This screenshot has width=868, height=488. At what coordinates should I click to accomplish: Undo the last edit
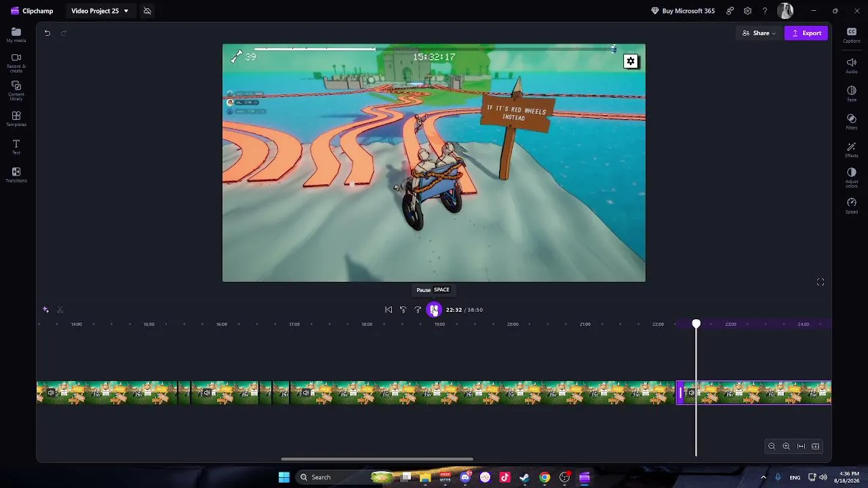pyautogui.click(x=47, y=33)
